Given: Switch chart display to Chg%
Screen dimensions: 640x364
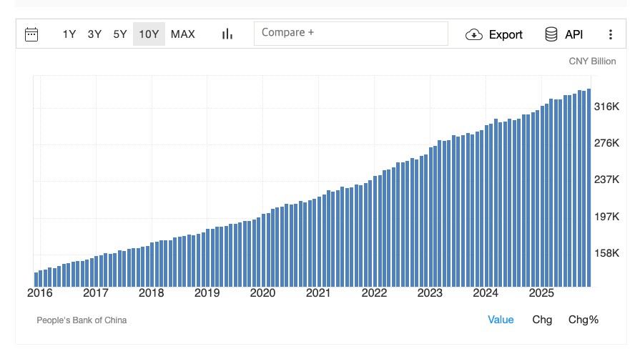Looking at the screenshot, I should (584, 320).
